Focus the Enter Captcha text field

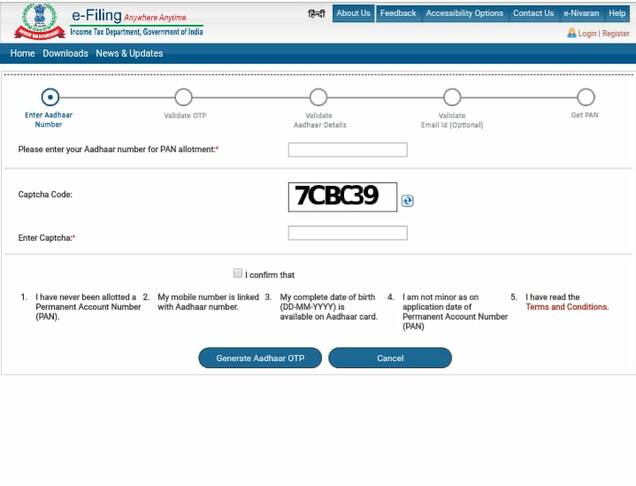(x=347, y=233)
